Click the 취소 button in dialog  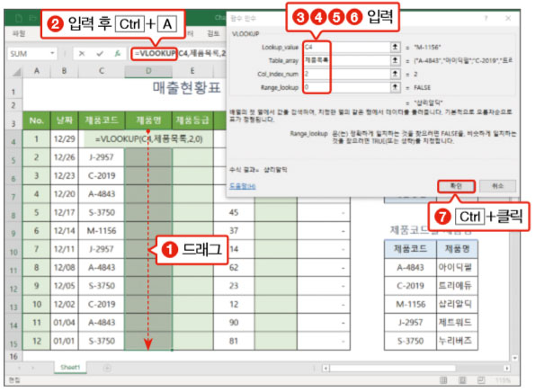coord(497,186)
